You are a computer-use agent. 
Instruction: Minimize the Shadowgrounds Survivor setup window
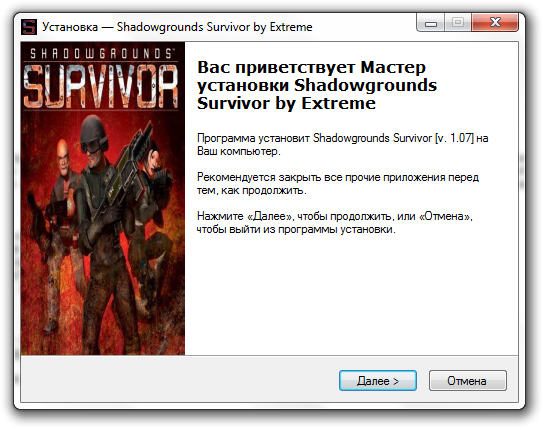pos(431,23)
